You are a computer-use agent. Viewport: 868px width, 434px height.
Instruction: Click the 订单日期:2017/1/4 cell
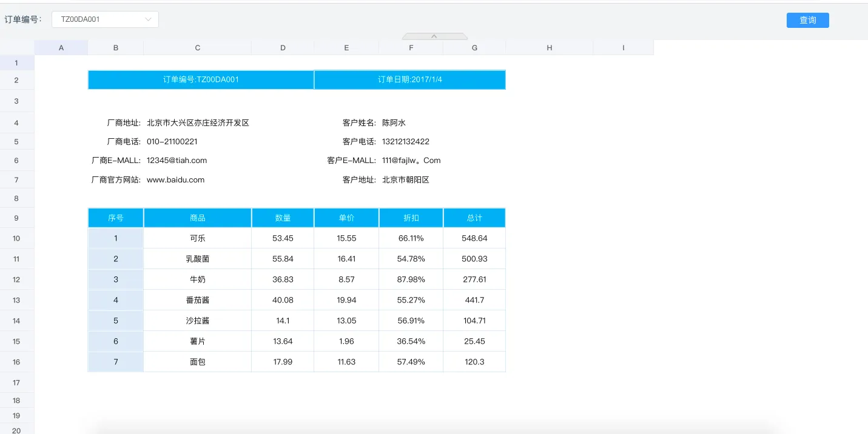(x=409, y=80)
